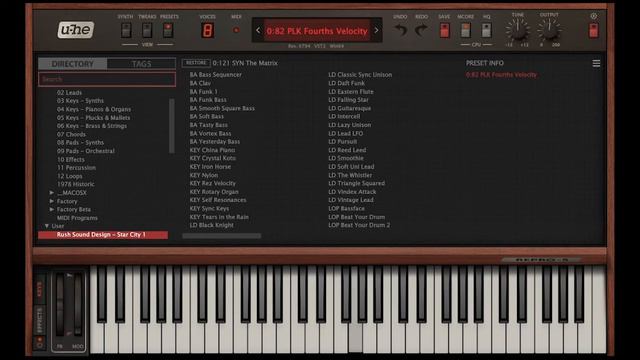Load preset KEY Rotary Organ
The height and width of the screenshot is (360, 640).
coord(214,192)
